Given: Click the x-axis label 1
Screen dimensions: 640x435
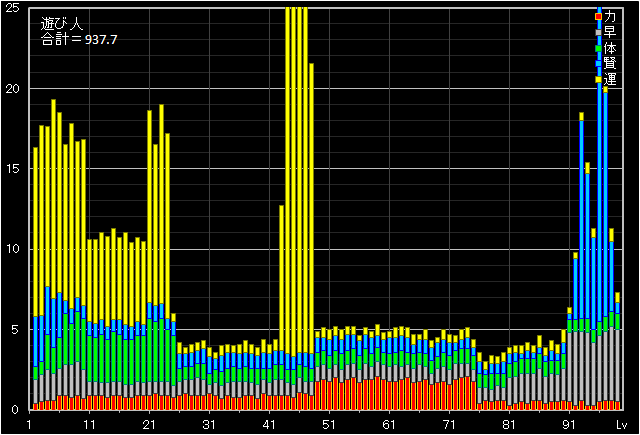Looking at the screenshot, I should click(29, 425).
